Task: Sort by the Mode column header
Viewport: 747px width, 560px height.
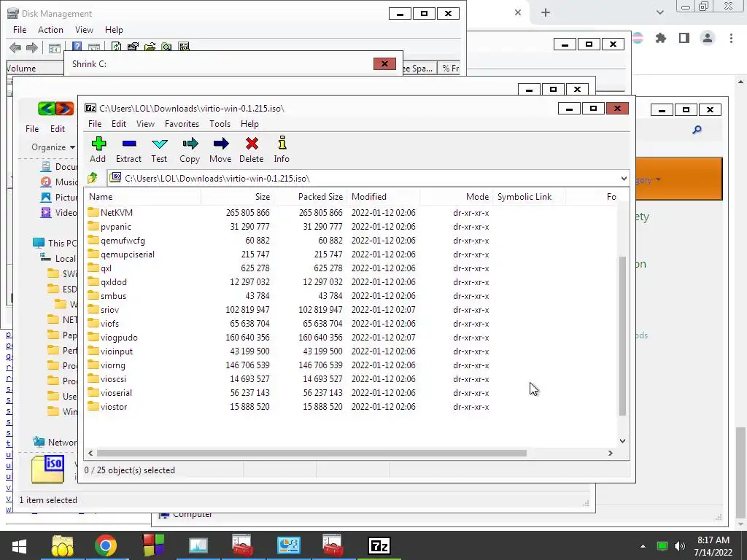Action: coord(457,197)
